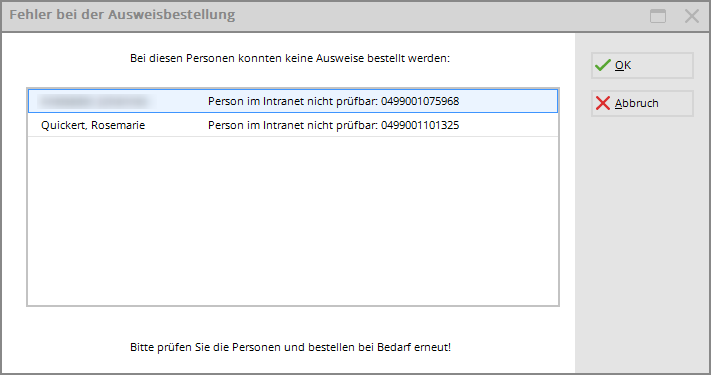Click the red X icon on Abbruch
711x375 pixels.
603,103
